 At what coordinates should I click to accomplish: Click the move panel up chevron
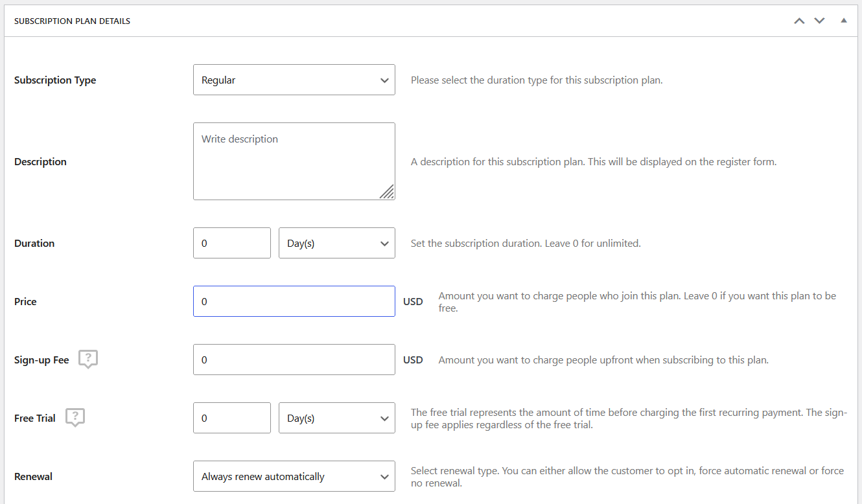coord(798,20)
